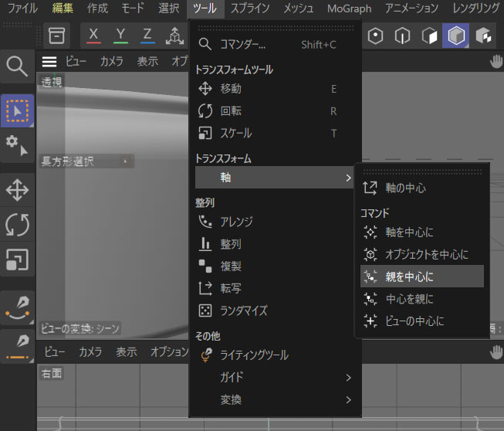Screen dimensions: 504x431
Task: Click the asset browser box icon
Action: pos(56,36)
